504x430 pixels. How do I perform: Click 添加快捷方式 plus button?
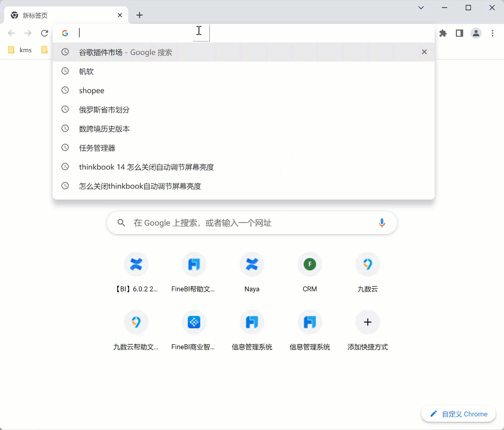[x=368, y=322]
